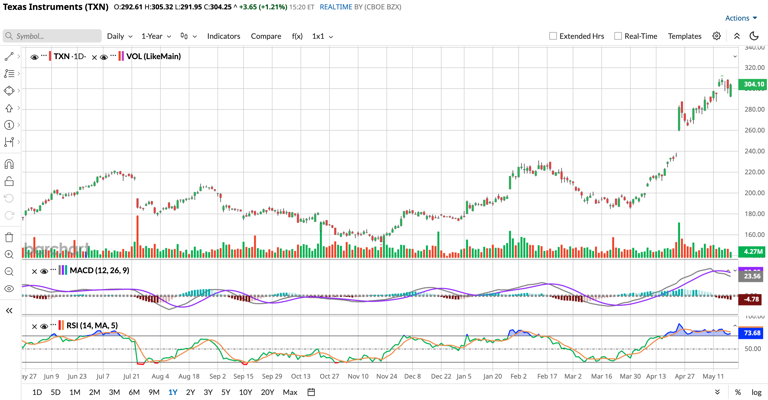
Task: Enable the Extended Hrs checkbox
Action: [553, 36]
